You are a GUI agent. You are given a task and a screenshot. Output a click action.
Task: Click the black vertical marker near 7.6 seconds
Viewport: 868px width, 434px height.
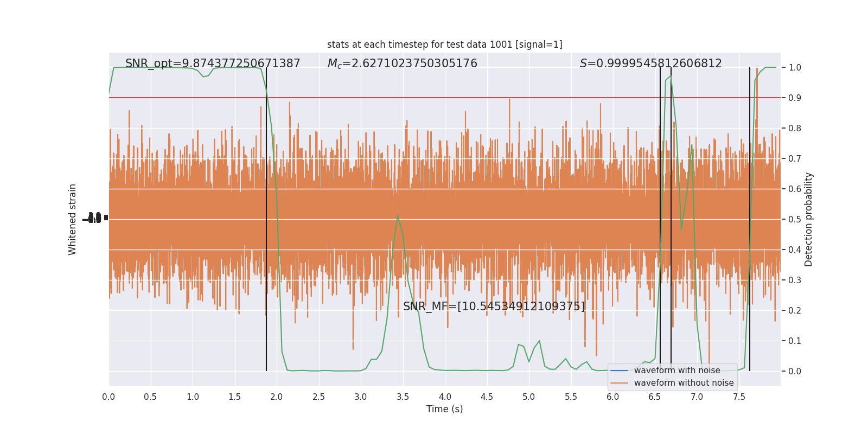pos(750,219)
